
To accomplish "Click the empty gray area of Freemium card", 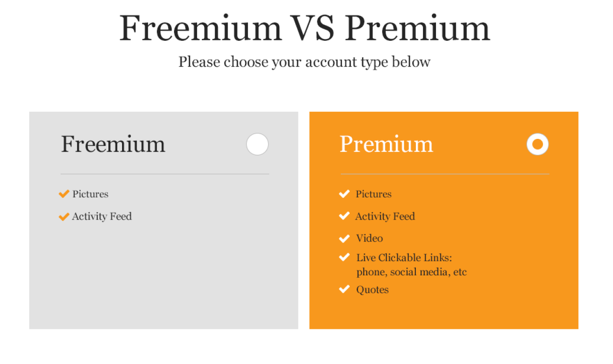I will [163, 277].
